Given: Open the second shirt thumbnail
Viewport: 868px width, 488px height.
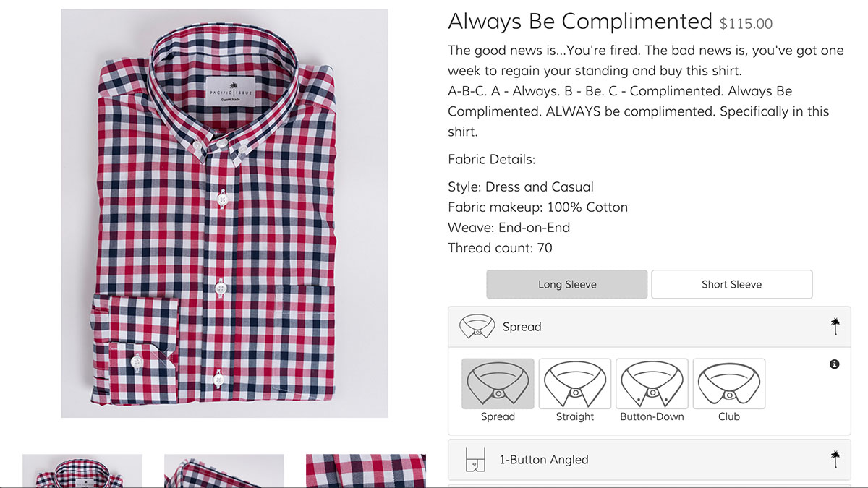Looking at the screenshot, I should (x=224, y=471).
